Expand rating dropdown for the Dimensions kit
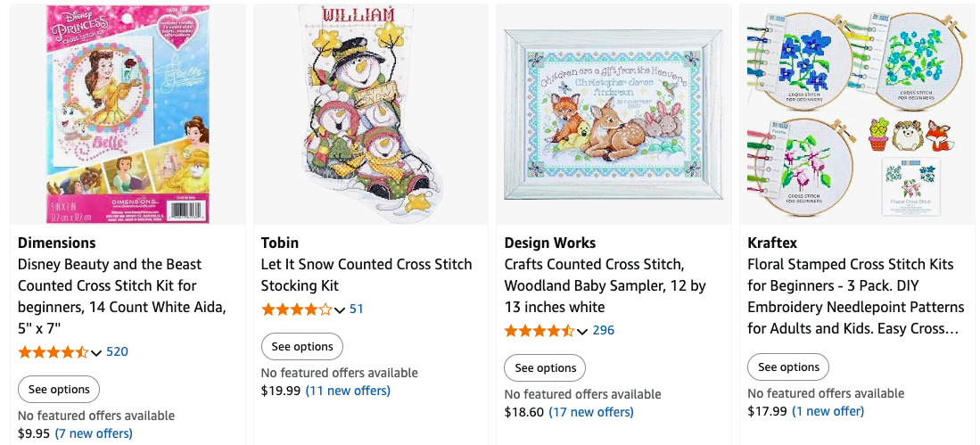Image resolution: width=980 pixels, height=445 pixels. [97, 352]
